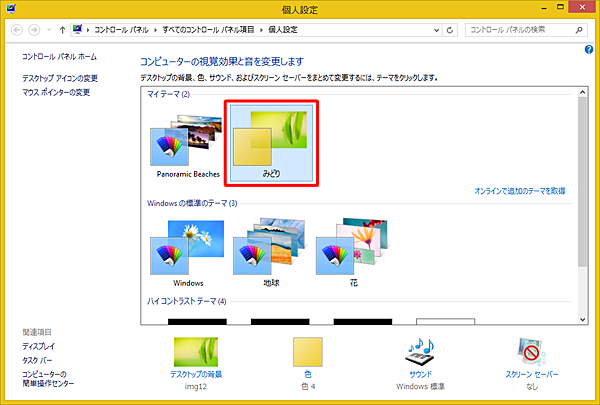
Task: Maximize the 個人設定 window
Action: pyautogui.click(x=560, y=7)
